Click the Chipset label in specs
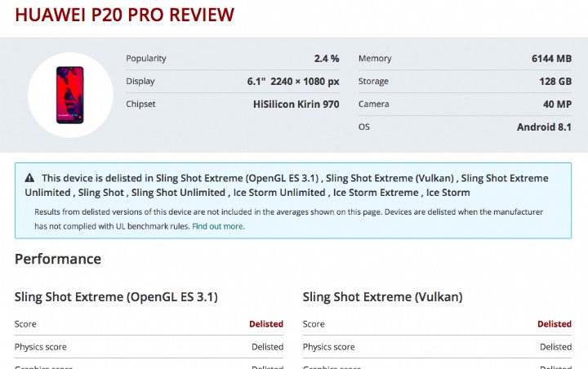Screen dimensions: 588x369 click(x=140, y=104)
